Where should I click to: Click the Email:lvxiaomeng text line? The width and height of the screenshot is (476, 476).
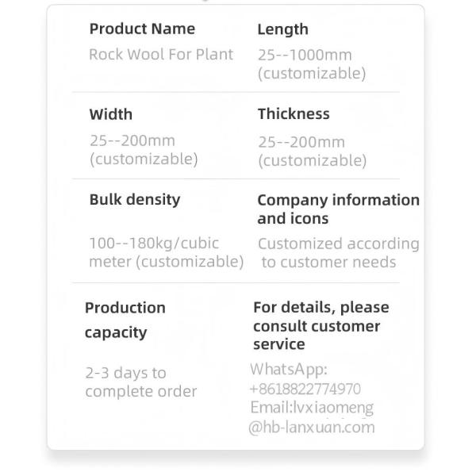click(x=311, y=408)
